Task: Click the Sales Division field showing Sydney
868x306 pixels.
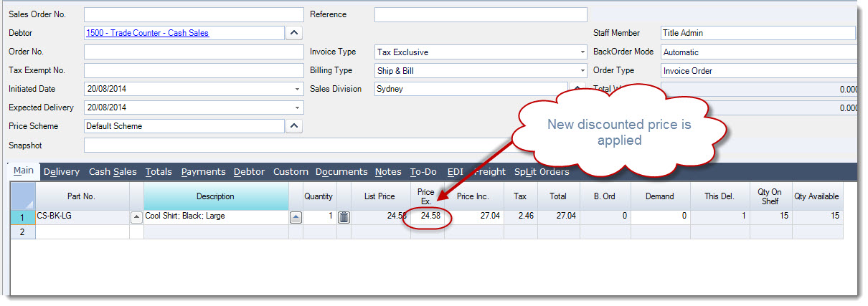Action: click(471, 89)
